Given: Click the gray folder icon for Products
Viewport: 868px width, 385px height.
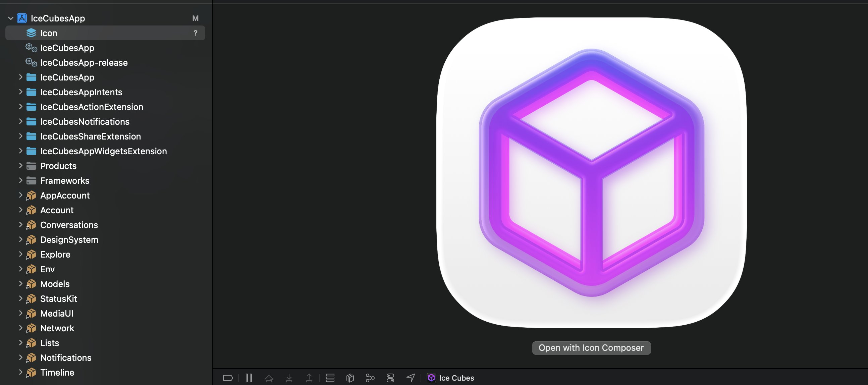Looking at the screenshot, I should [31, 166].
